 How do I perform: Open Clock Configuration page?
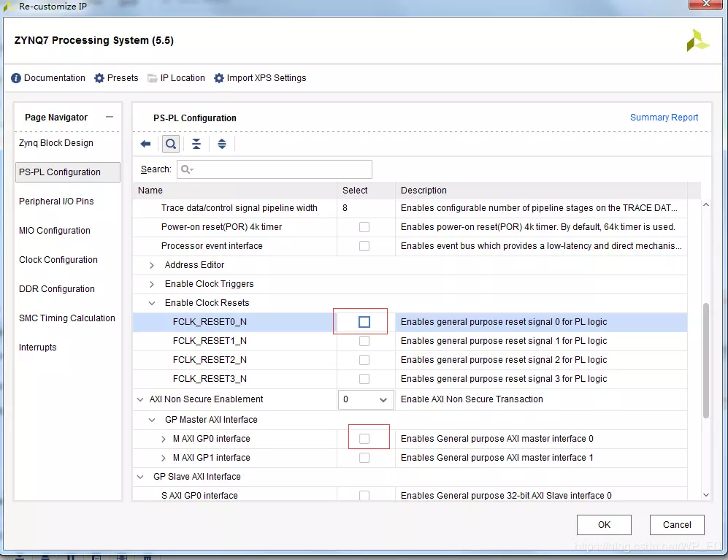pos(58,260)
